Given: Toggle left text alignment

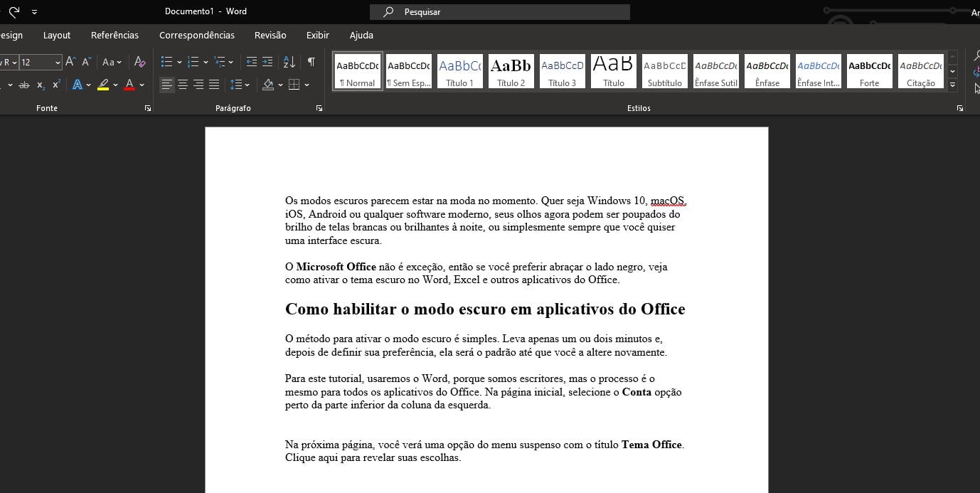Looking at the screenshot, I should point(166,85).
